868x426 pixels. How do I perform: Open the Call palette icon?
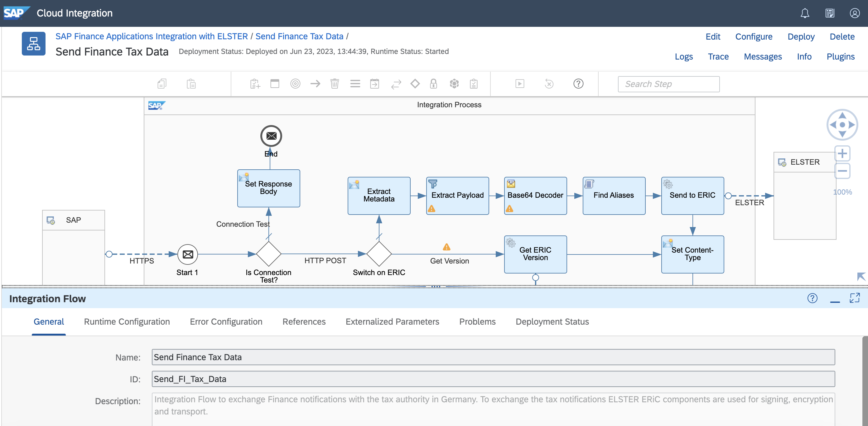pos(374,84)
